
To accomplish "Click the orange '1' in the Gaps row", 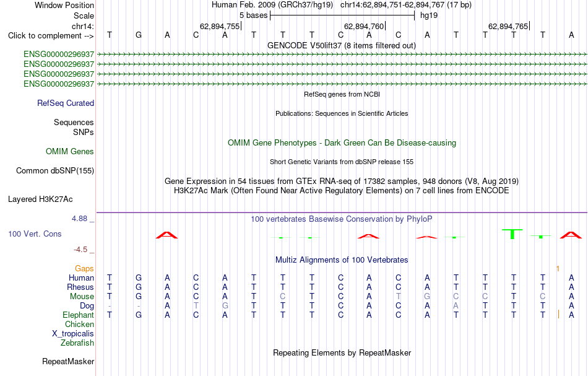I will (x=558, y=269).
